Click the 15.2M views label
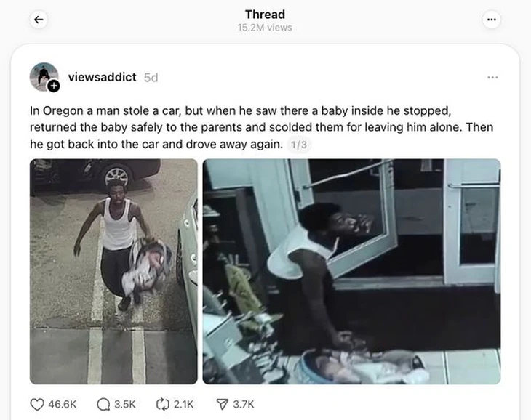Screen dimensions: 531x420 point(265,28)
